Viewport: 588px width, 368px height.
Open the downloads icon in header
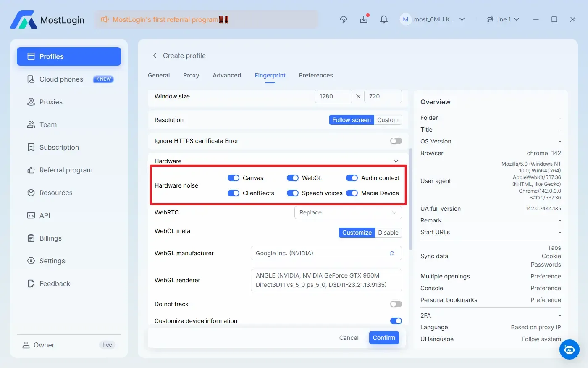[364, 19]
